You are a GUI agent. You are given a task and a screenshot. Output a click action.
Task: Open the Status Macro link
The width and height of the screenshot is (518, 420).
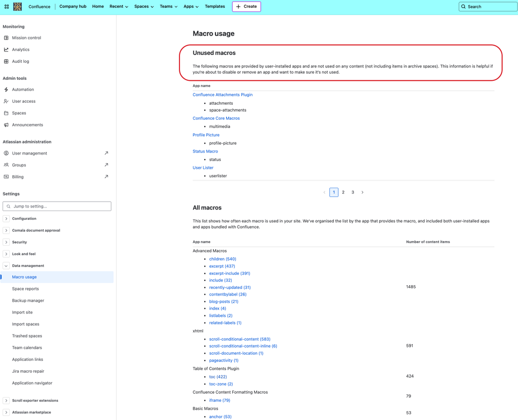pos(205,151)
